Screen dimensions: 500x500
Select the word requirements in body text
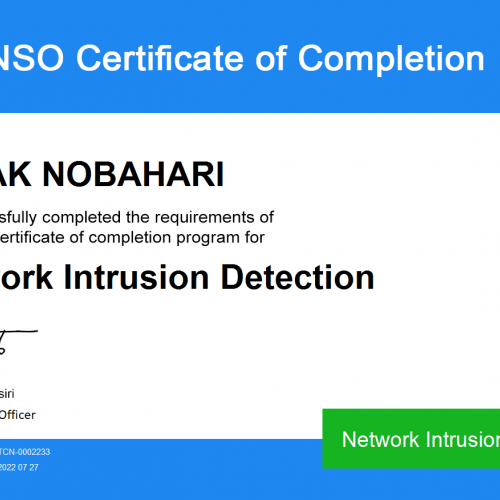point(205,218)
